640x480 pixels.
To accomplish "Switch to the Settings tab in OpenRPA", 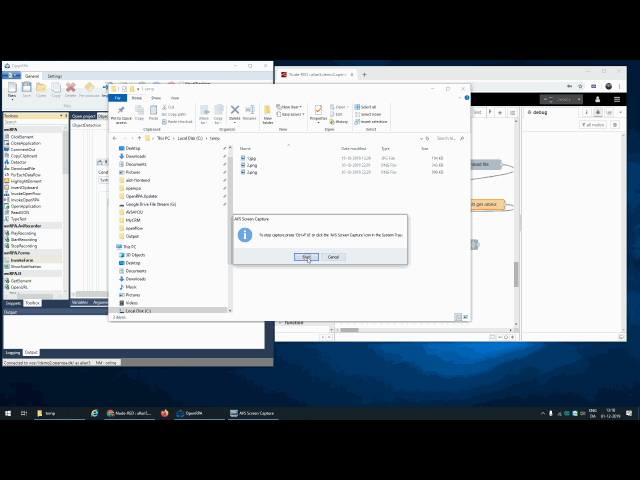I will (x=55, y=76).
